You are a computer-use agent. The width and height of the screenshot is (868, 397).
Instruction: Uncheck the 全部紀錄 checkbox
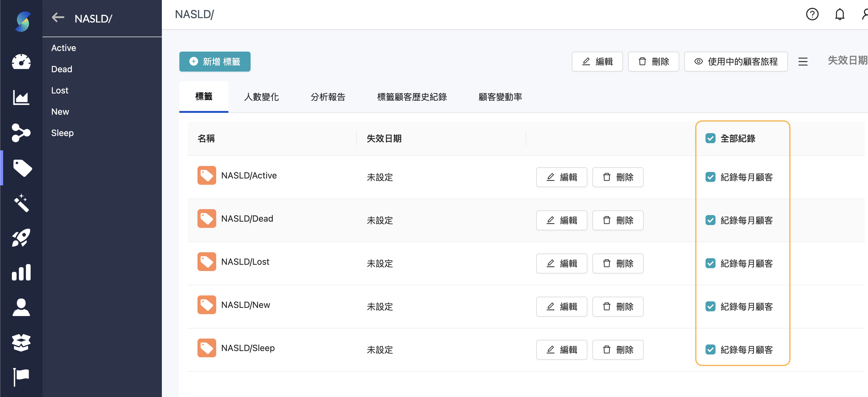pyautogui.click(x=710, y=138)
